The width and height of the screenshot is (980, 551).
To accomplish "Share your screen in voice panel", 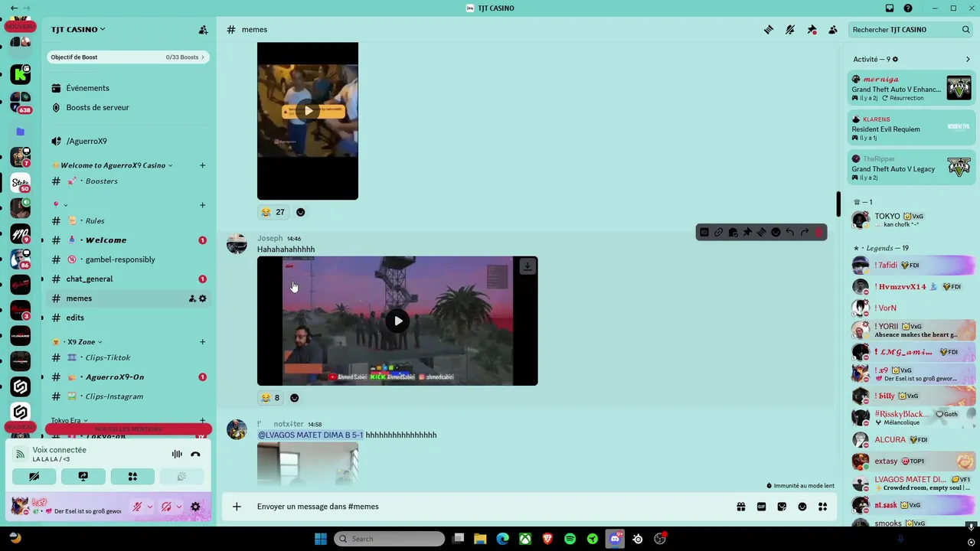I will click(x=83, y=477).
